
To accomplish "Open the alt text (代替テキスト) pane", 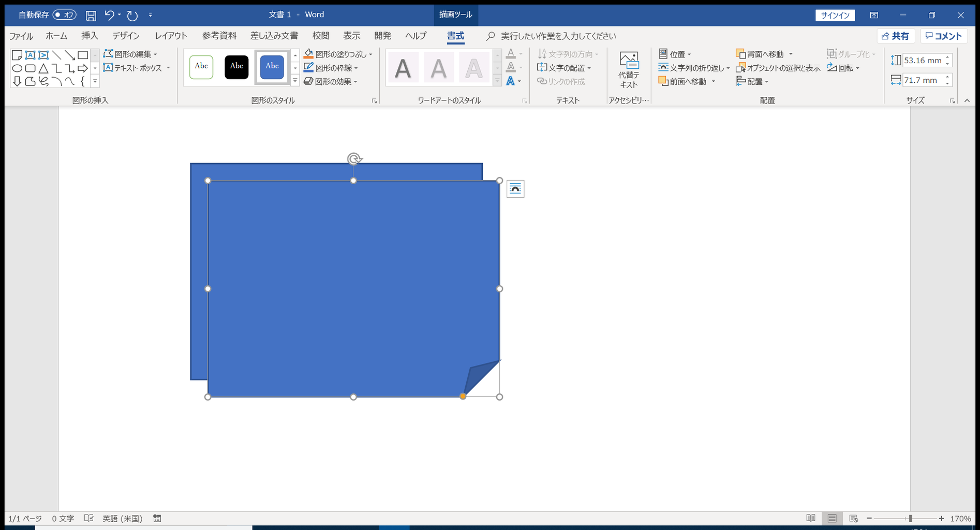I will [629, 70].
